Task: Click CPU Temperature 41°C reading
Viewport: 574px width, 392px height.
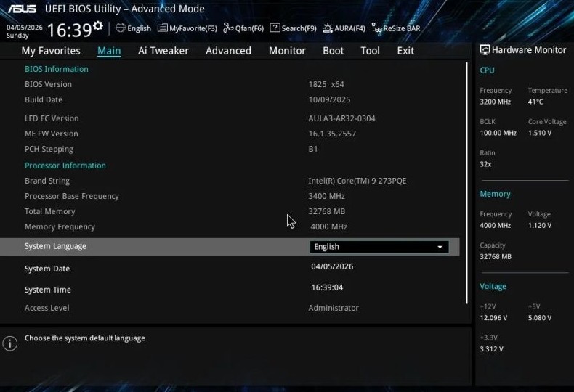Action: [535, 102]
